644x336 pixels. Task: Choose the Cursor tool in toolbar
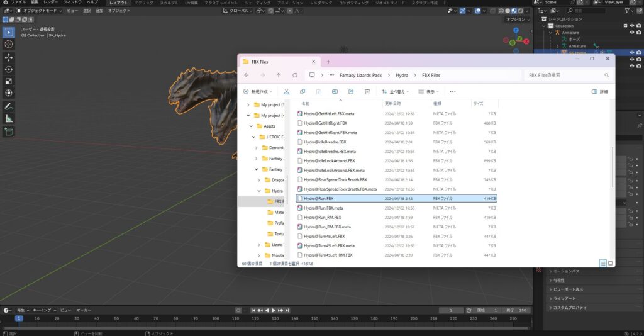pyautogui.click(x=9, y=45)
